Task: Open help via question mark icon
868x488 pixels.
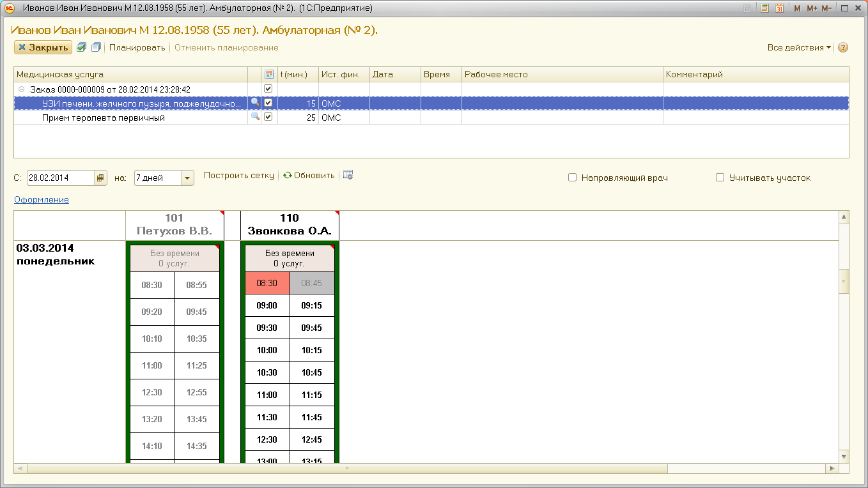Action: (842, 47)
